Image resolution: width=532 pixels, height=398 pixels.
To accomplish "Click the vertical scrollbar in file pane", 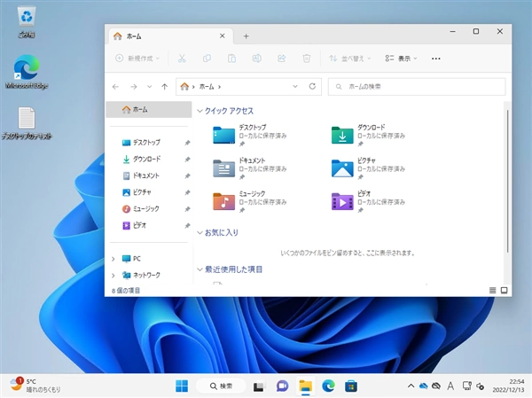I will pos(507,181).
